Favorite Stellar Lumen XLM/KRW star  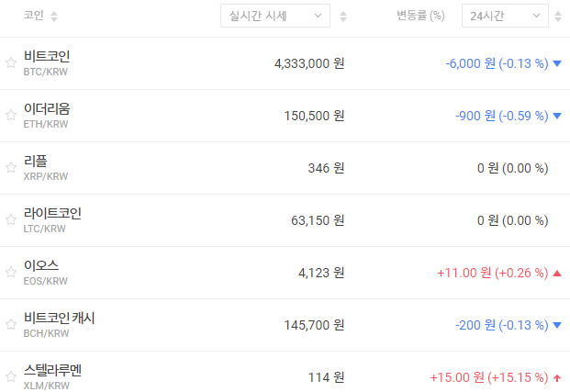11,377
